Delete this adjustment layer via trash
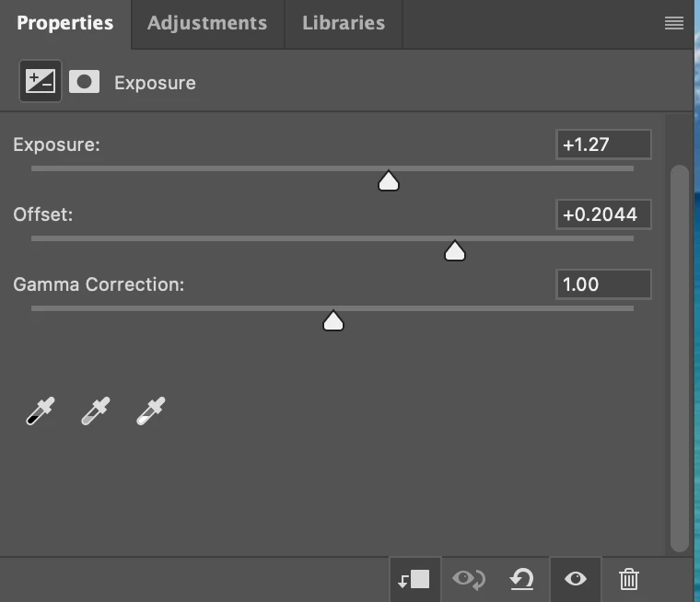This screenshot has height=602, width=700. 629,579
